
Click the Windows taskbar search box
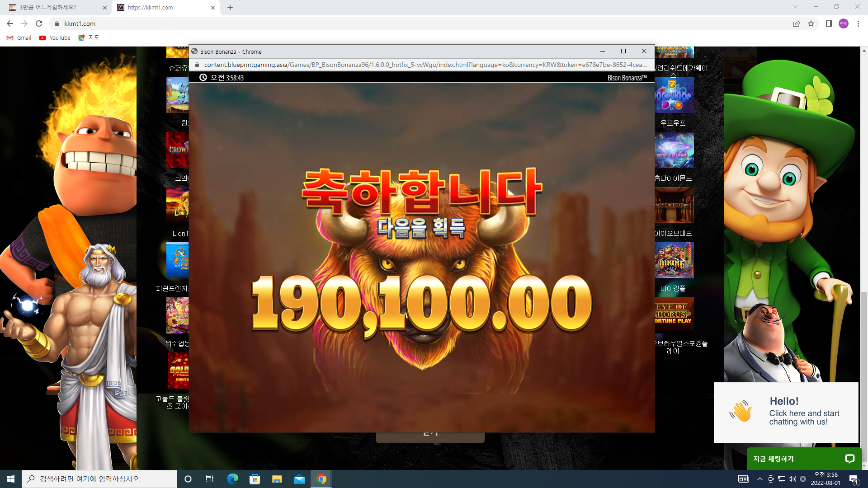pyautogui.click(x=99, y=479)
